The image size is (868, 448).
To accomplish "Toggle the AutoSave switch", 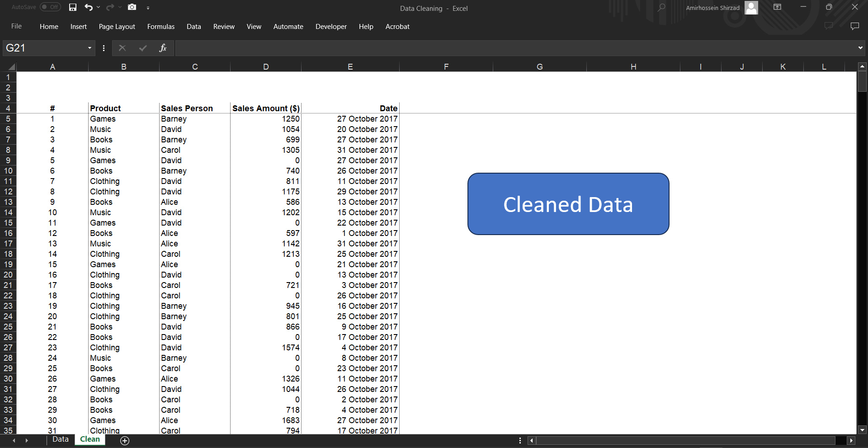I will click(x=50, y=7).
